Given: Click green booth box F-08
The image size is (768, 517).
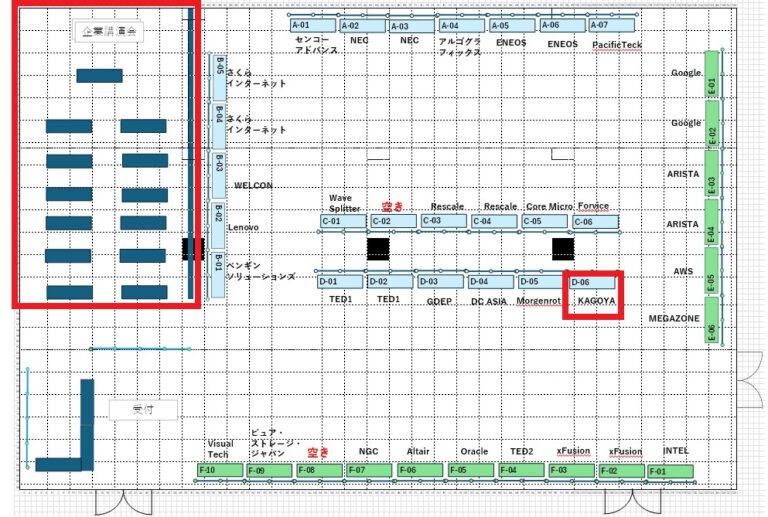Looking at the screenshot, I should [x=320, y=470].
